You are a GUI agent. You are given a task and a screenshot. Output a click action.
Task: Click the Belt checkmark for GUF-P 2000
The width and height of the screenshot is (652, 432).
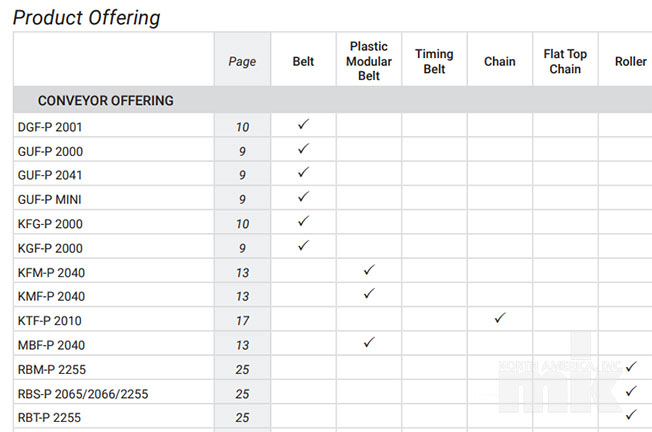point(304,148)
